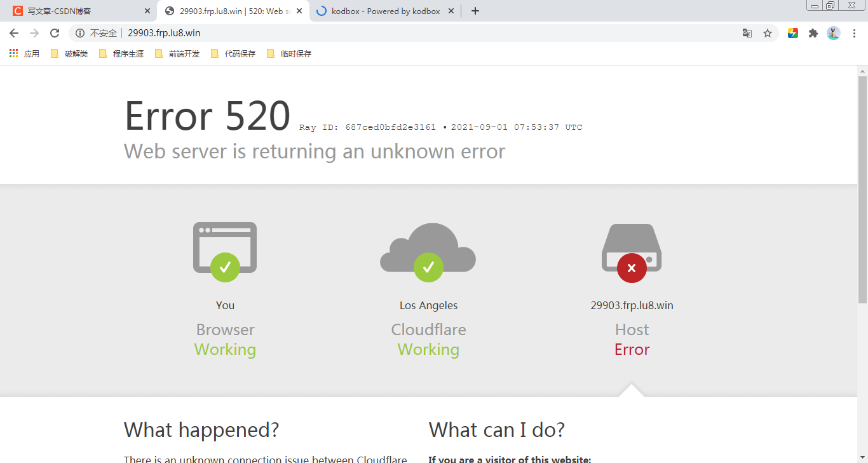Click the 29903.frp.lu8.win host label
Viewport: 868px width, 463px height.
point(632,305)
